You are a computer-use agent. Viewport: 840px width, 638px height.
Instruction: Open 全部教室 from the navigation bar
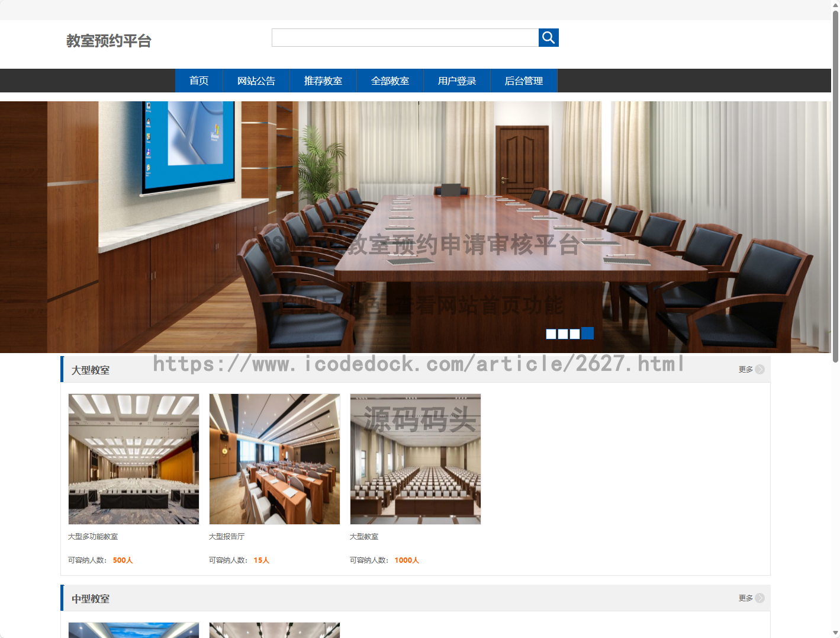click(x=390, y=81)
